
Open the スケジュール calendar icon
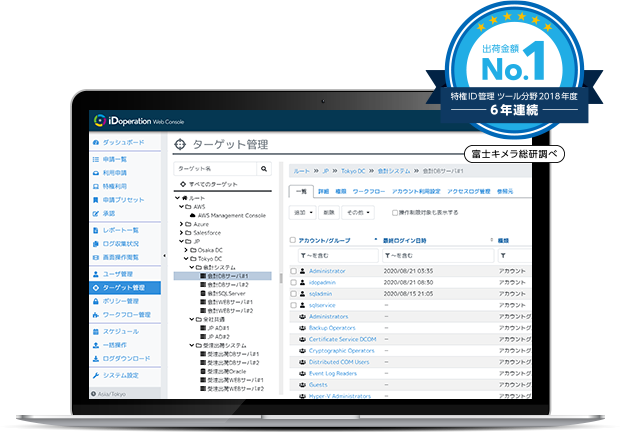[x=96, y=332]
